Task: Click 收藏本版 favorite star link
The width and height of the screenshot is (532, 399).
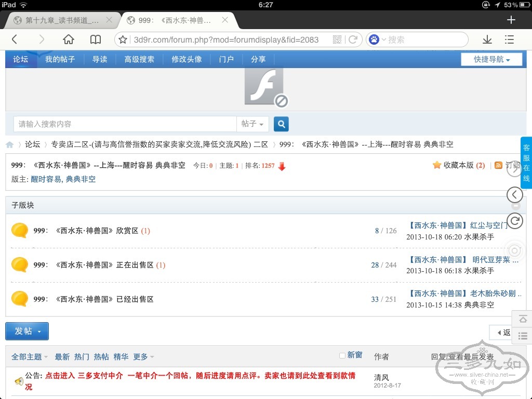Action: coord(459,165)
